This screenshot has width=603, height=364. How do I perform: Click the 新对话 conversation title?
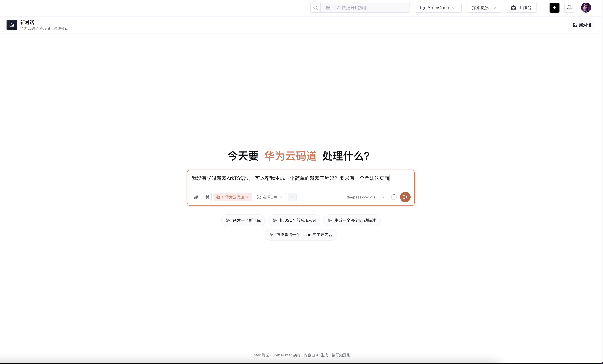click(27, 23)
